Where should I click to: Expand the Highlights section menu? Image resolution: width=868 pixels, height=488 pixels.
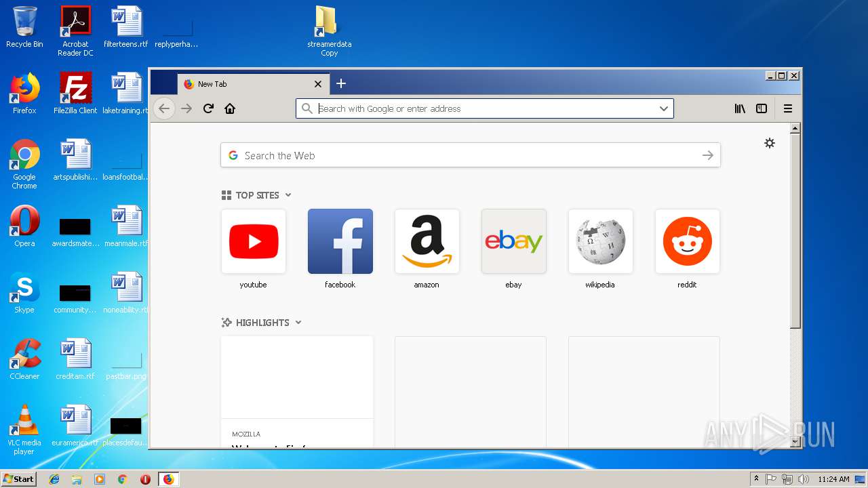tap(298, 323)
